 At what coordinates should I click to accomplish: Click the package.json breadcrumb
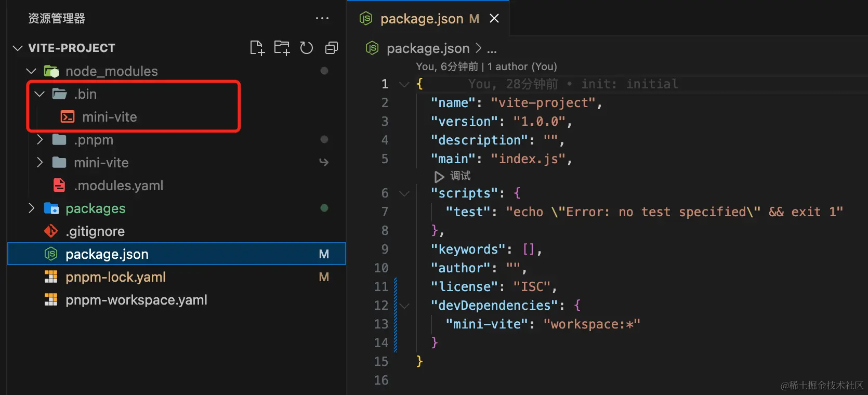point(428,48)
